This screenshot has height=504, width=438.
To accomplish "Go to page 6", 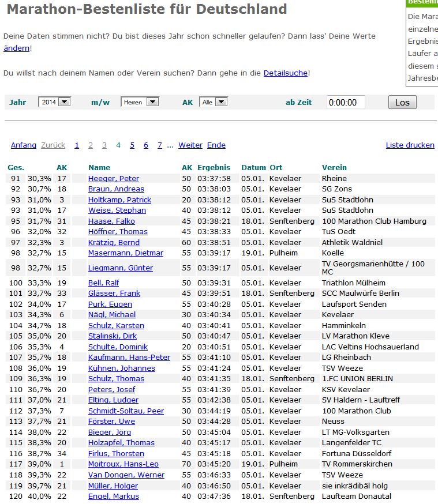I will click(x=146, y=145).
